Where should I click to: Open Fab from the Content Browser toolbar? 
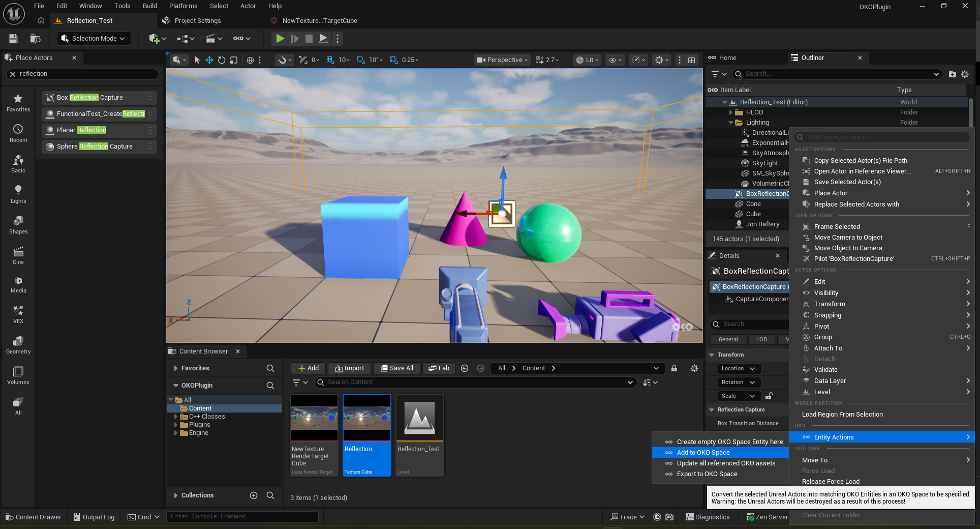tap(439, 368)
